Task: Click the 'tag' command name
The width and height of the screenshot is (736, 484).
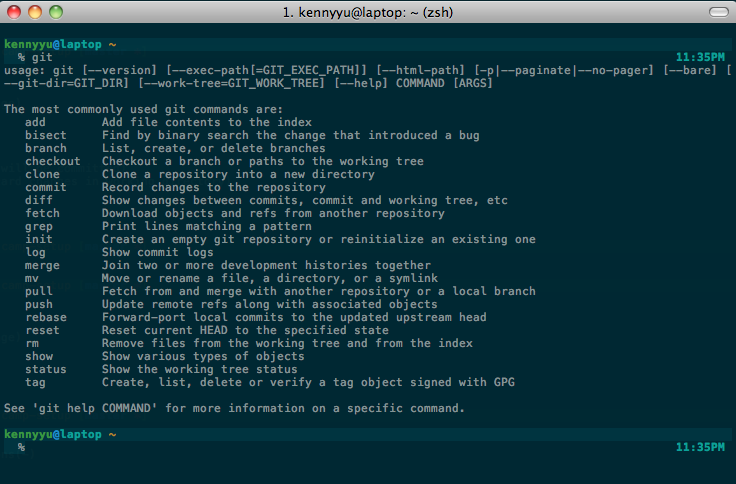Action: (x=36, y=383)
